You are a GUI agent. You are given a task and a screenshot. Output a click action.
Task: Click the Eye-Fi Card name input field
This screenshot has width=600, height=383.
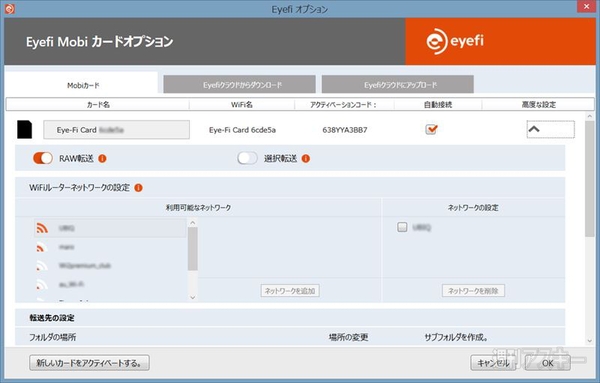(x=116, y=130)
